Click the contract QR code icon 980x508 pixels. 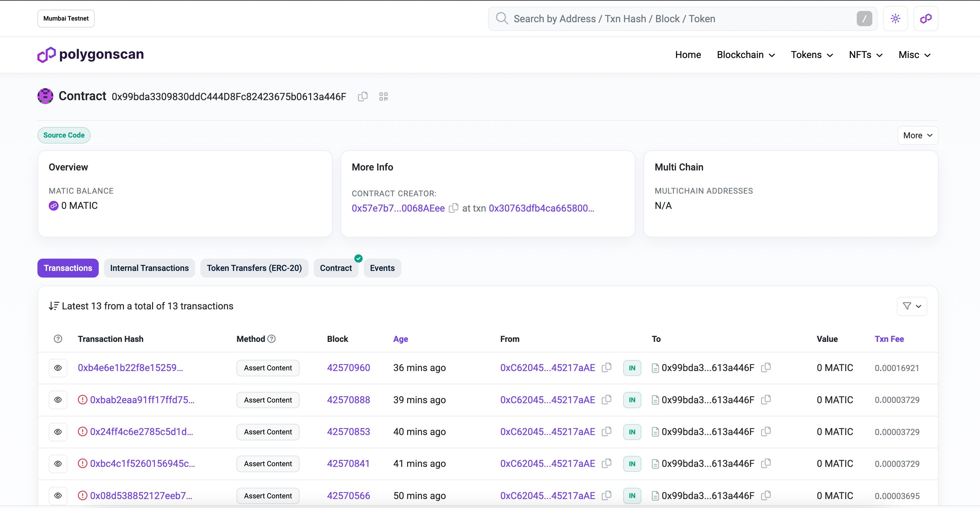[x=383, y=96]
